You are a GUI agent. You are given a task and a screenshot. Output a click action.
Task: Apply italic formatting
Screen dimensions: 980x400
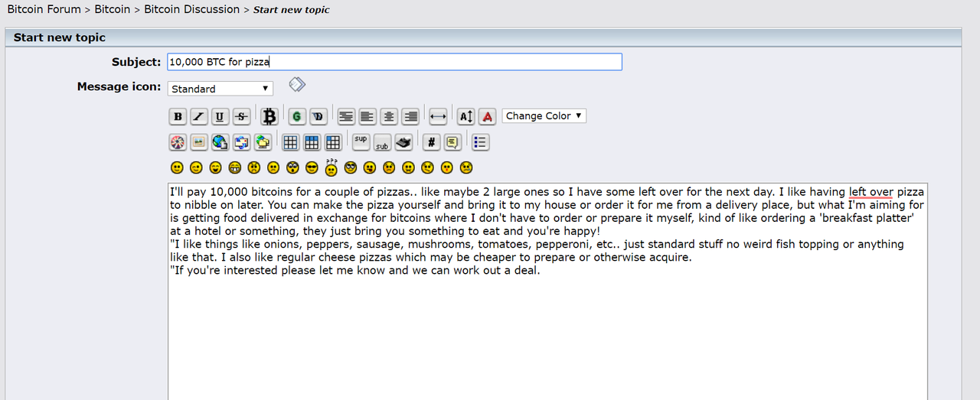pyautogui.click(x=199, y=116)
